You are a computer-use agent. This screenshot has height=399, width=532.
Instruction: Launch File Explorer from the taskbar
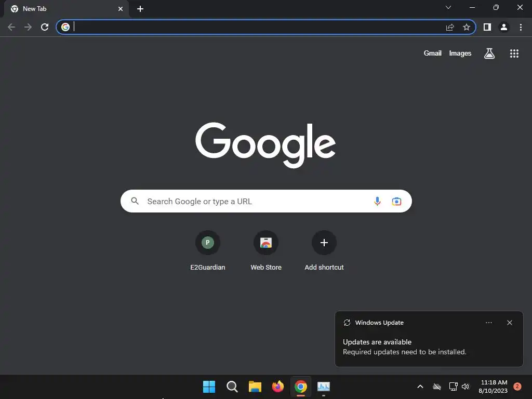[255, 387]
